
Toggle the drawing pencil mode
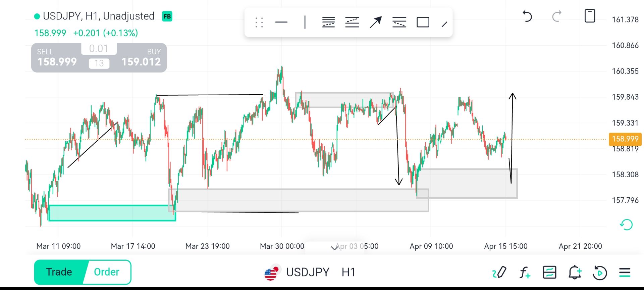499,272
